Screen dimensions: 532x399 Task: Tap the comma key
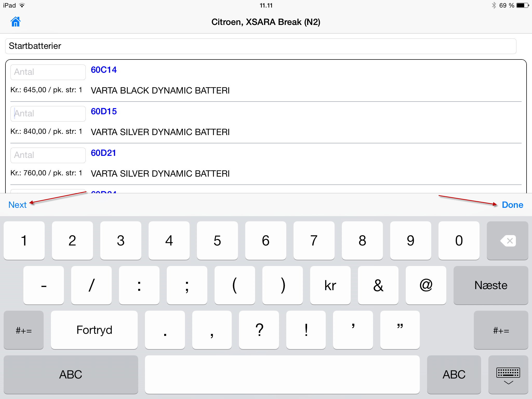(x=212, y=330)
